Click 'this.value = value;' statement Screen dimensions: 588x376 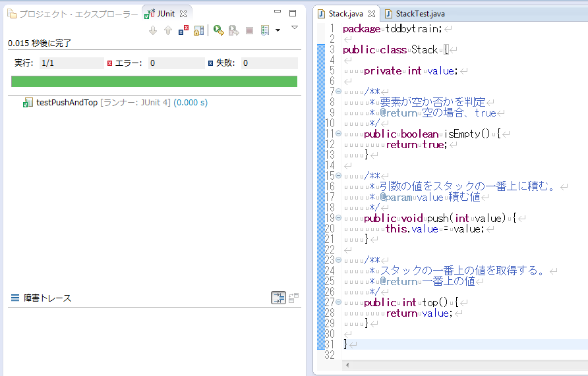click(435, 228)
